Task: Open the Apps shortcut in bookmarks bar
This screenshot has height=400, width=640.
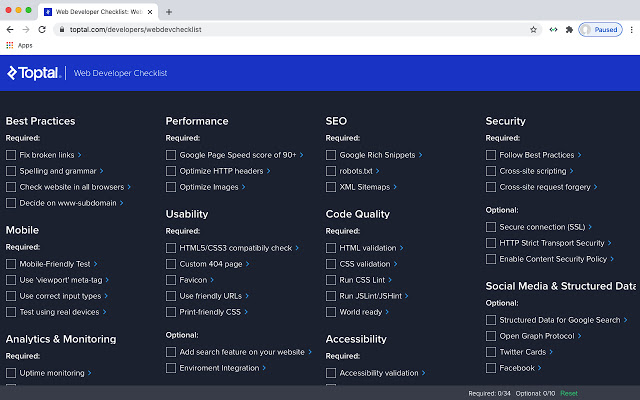Action: pos(19,45)
